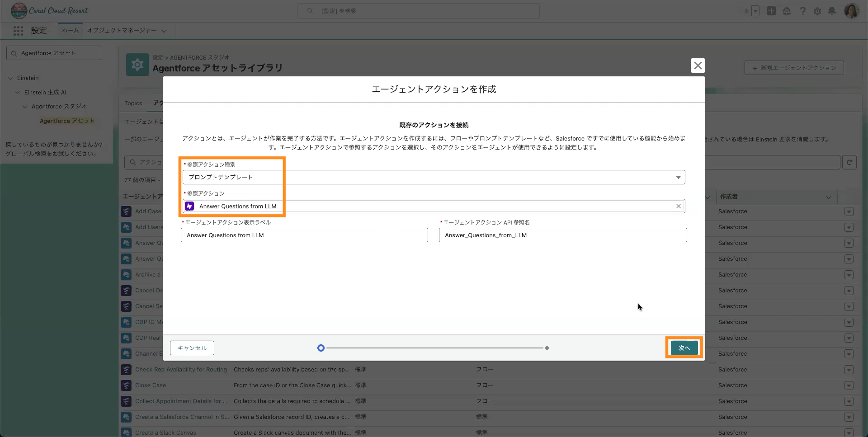Open the 作成者 column sort chevron
868x437 pixels.
(x=829, y=197)
